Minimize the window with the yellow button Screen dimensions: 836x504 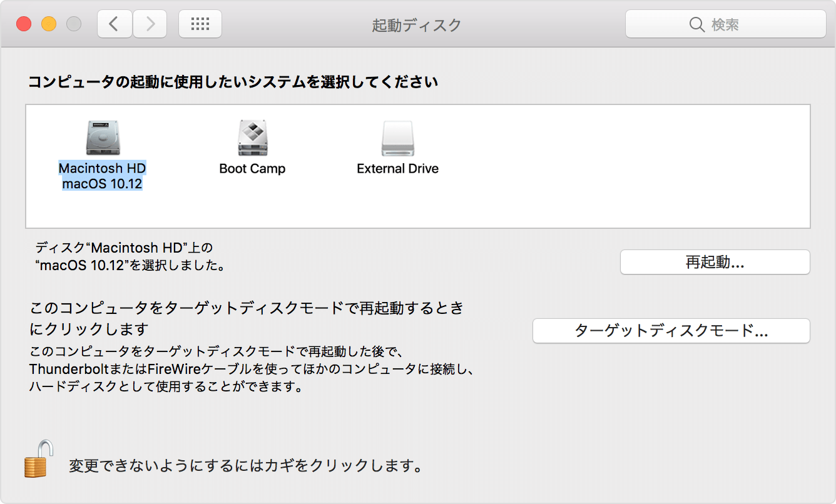pyautogui.click(x=49, y=24)
